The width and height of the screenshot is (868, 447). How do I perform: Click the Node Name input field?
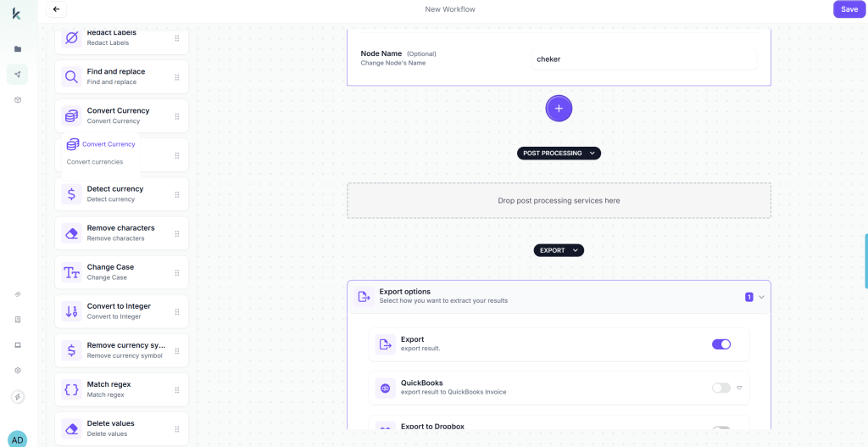[x=643, y=59]
